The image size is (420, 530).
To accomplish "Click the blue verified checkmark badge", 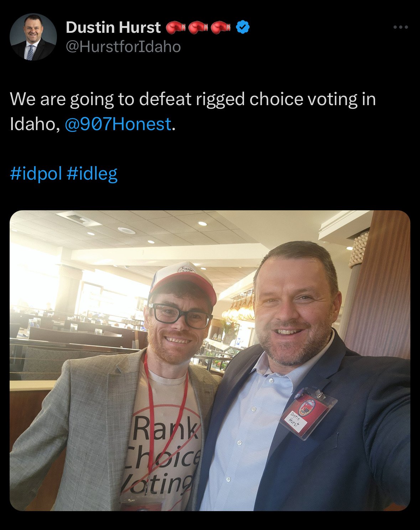I will click(x=243, y=27).
